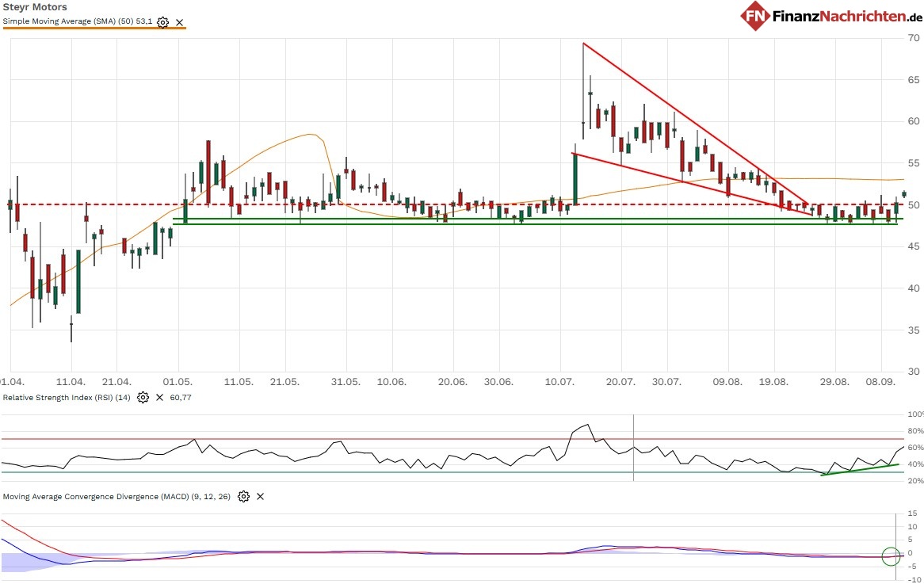The width and height of the screenshot is (924, 584).
Task: Click the 10.06. date axis label
Action: coord(391,381)
